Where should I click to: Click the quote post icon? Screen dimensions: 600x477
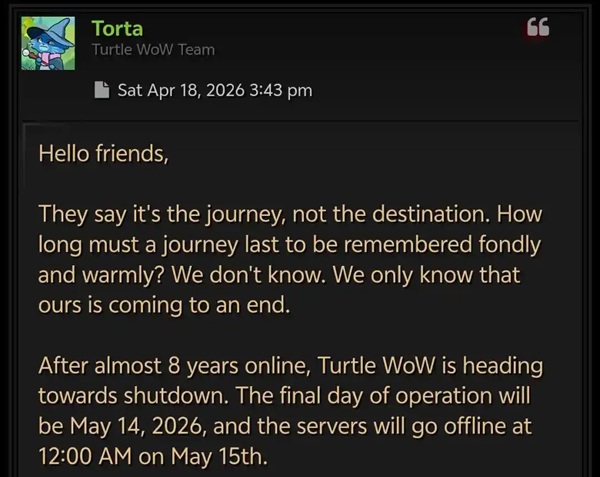(538, 27)
